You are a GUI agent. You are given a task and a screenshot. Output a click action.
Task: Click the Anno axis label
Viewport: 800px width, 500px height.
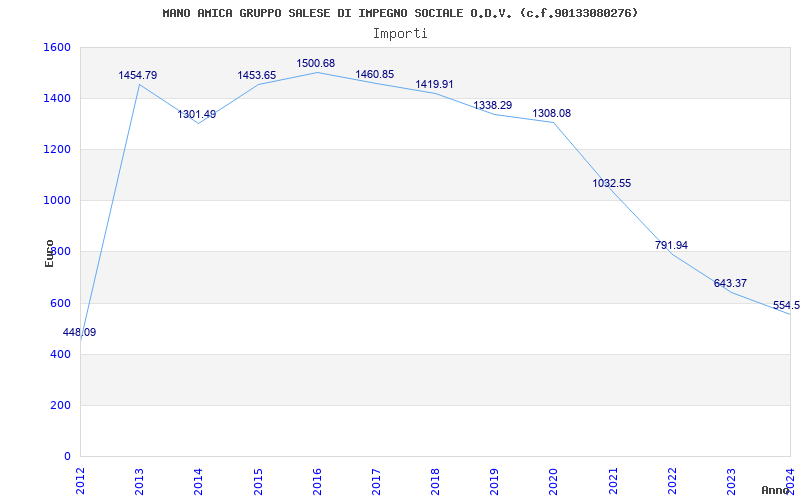click(775, 490)
